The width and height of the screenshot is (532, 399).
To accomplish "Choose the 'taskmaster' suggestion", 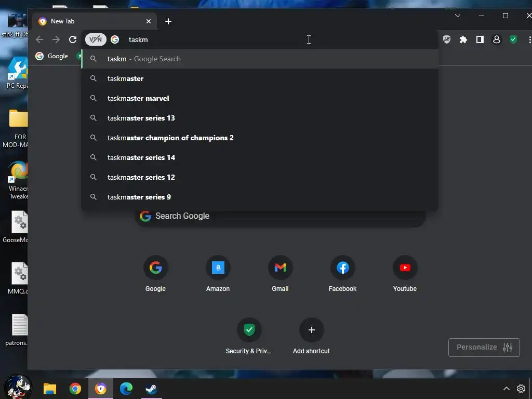I will pos(260,78).
